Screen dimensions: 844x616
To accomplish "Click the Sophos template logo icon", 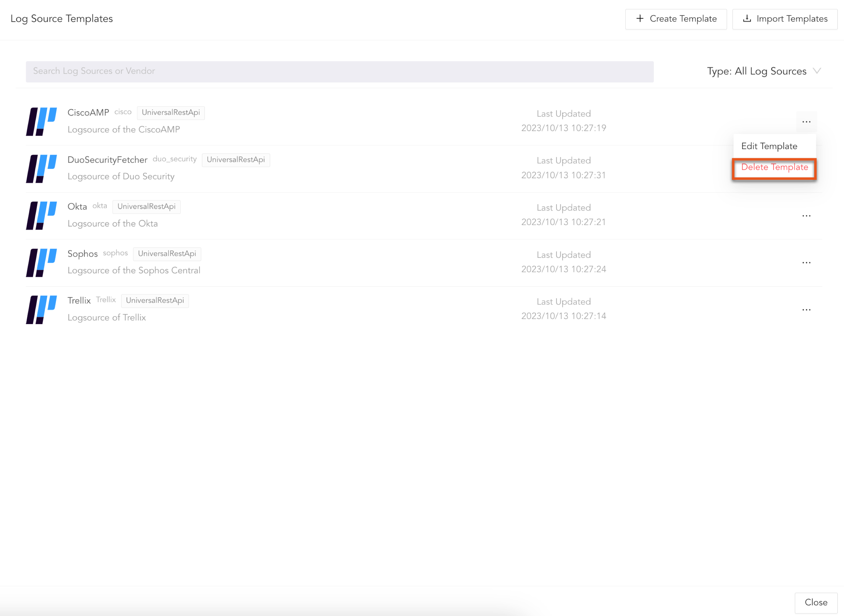I will pyautogui.click(x=41, y=262).
